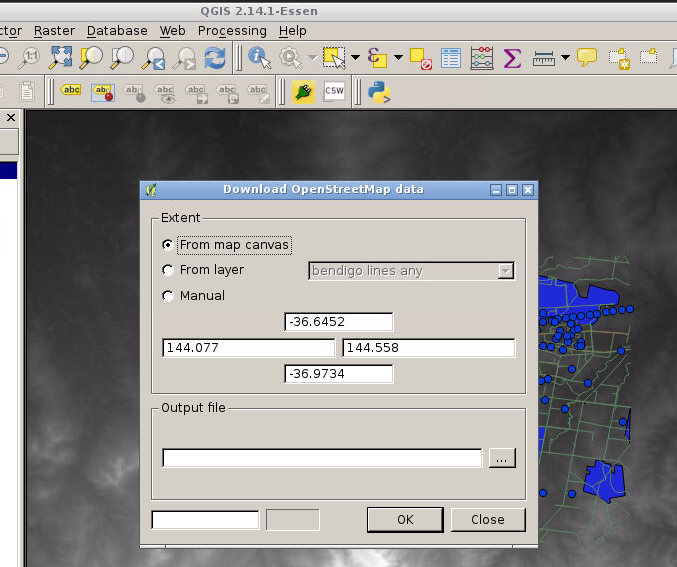677x567 pixels.
Task: Refresh the map canvas
Action: point(215,58)
